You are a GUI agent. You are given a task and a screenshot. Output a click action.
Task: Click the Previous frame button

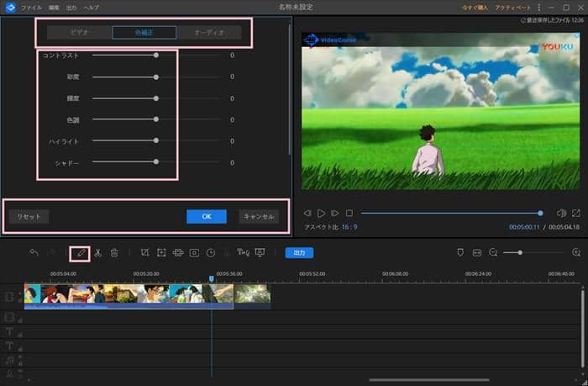coord(307,214)
